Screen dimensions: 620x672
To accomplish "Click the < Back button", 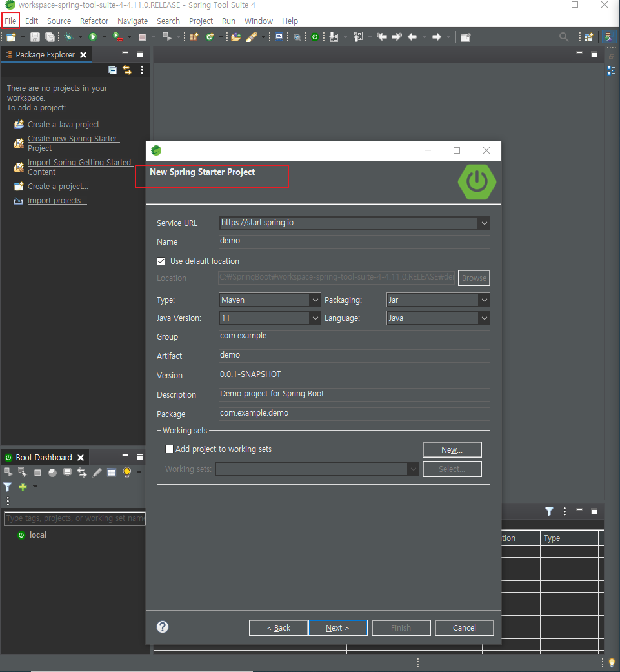I will (x=278, y=628).
